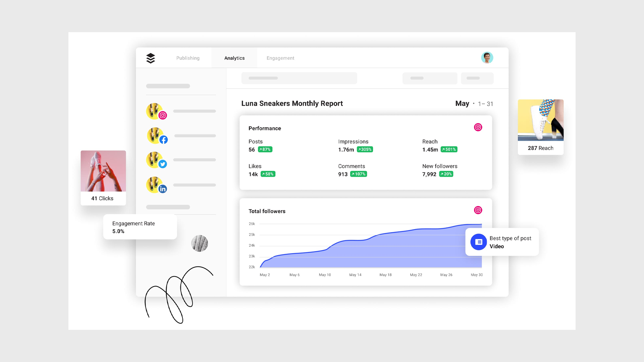Select the Analytics tab
644x362 pixels.
(234, 58)
